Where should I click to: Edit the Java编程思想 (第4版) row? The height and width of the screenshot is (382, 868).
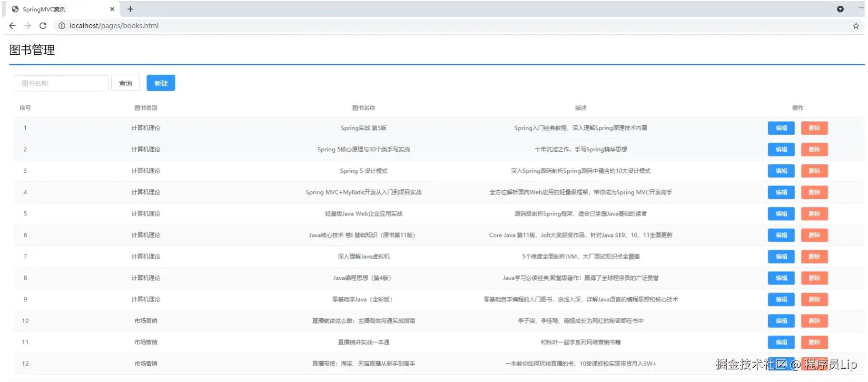[781, 278]
